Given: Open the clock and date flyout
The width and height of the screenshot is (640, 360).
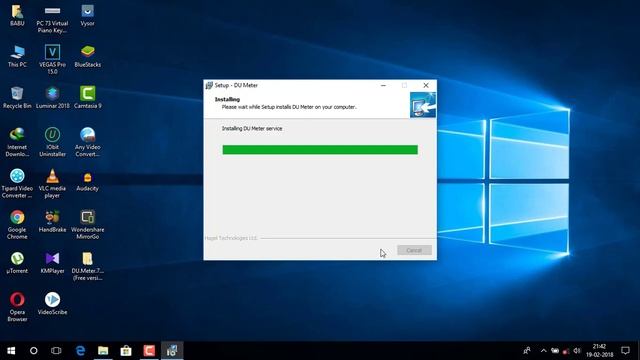Looking at the screenshot, I should (600, 351).
